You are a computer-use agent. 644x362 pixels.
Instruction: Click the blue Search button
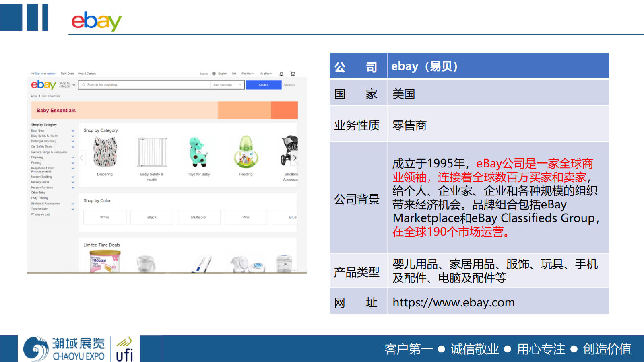[264, 85]
